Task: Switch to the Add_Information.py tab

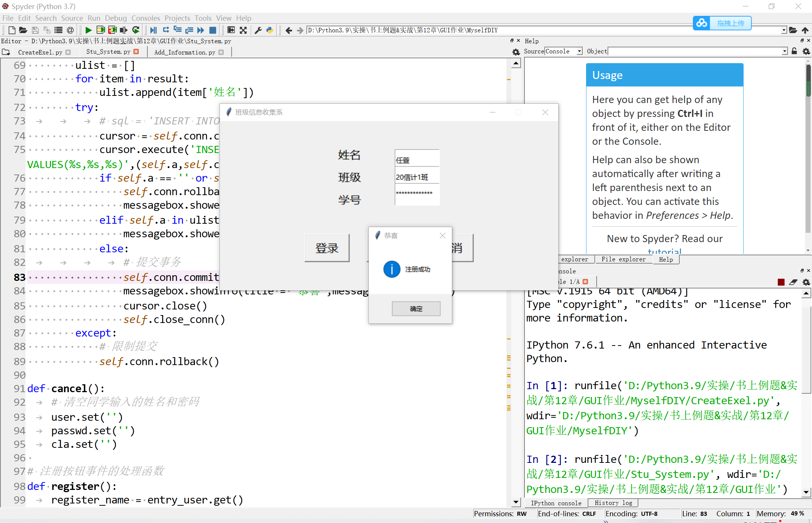Action: [185, 52]
